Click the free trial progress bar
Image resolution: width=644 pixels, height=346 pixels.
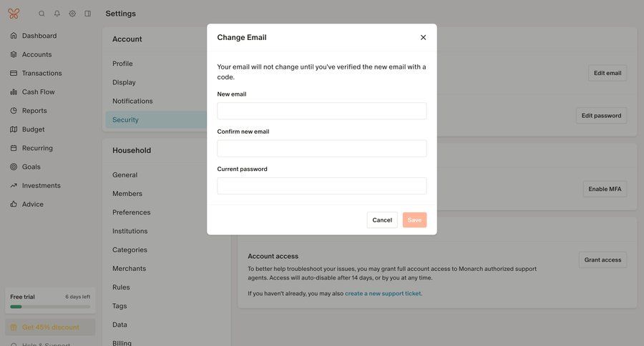[50, 307]
